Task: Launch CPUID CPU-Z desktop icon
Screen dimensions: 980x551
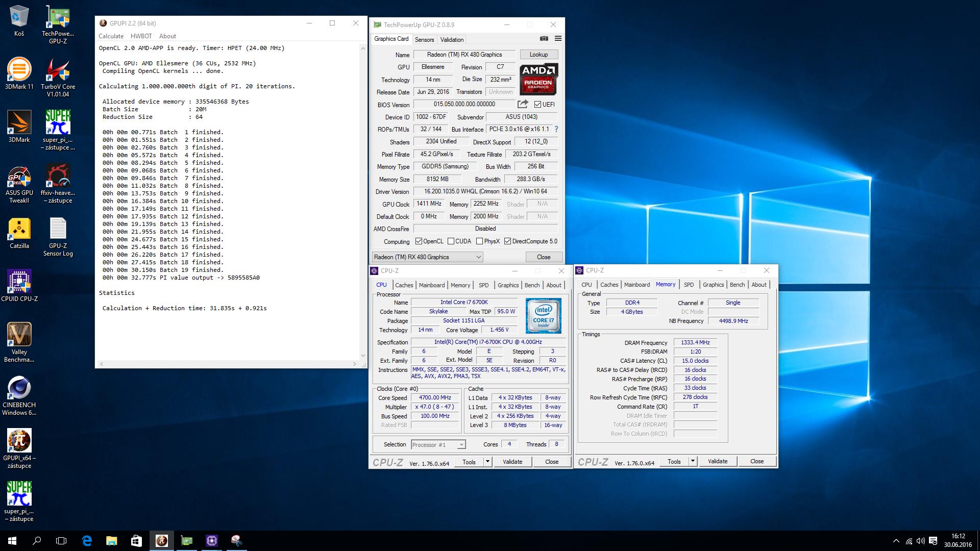Action: click(19, 286)
